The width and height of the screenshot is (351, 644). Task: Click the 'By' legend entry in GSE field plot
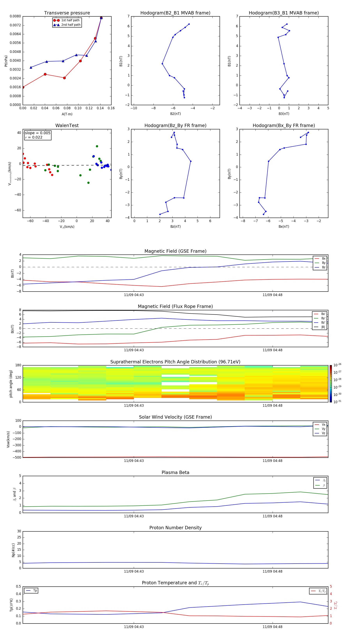click(x=320, y=263)
